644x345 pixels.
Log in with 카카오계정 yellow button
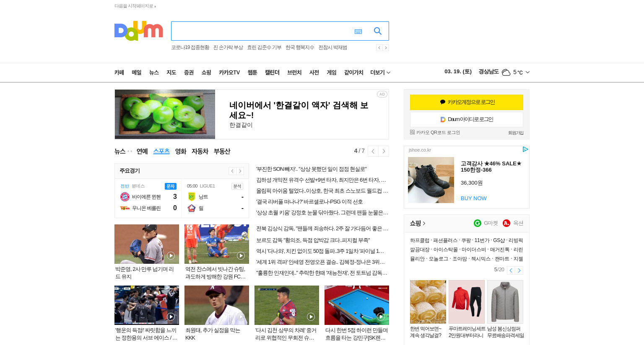click(467, 102)
